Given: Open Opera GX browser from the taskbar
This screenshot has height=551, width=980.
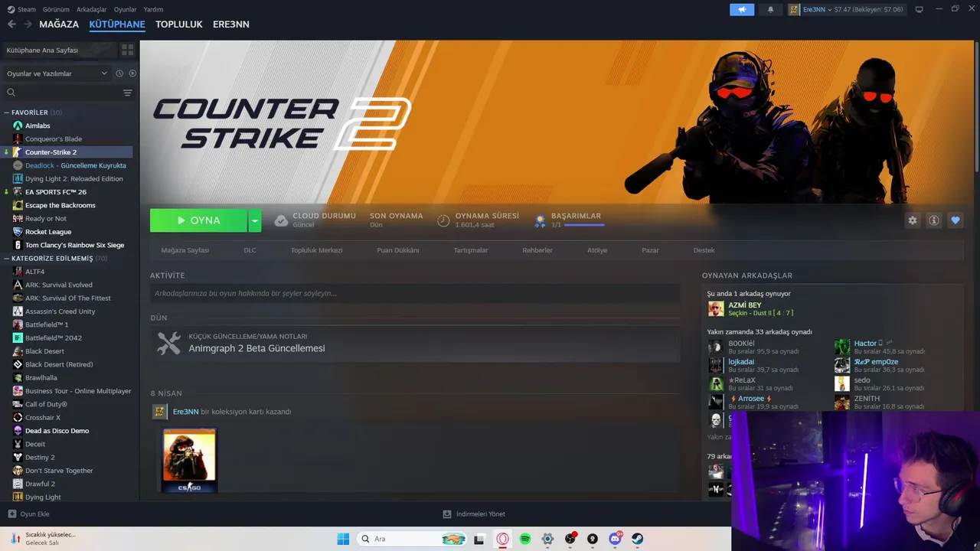Looking at the screenshot, I should (503, 539).
